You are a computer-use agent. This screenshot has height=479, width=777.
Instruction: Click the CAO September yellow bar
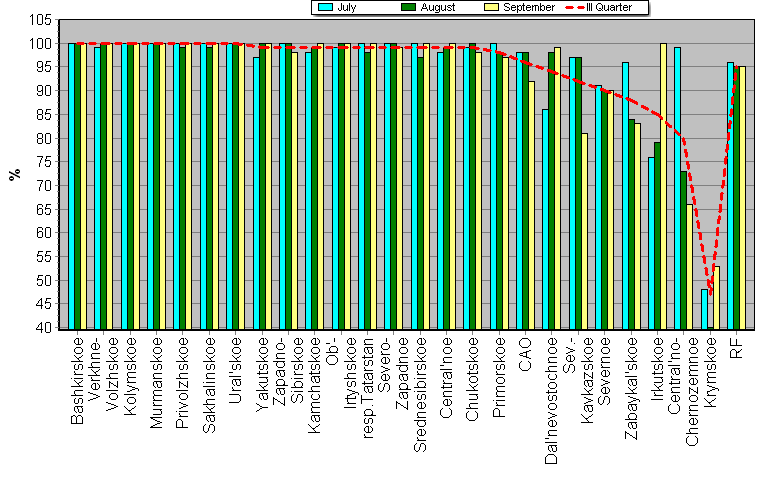click(x=531, y=205)
